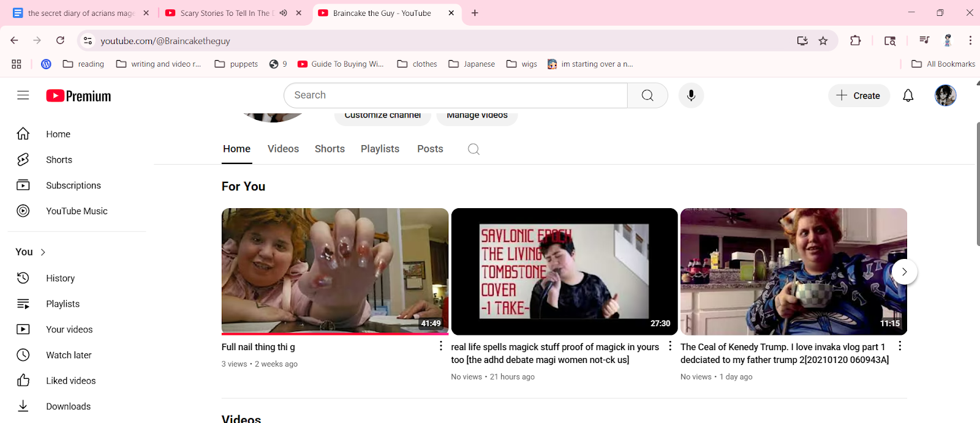Open the bookmarks apps grid icon
The width and height of the screenshot is (980, 423).
tap(17, 64)
